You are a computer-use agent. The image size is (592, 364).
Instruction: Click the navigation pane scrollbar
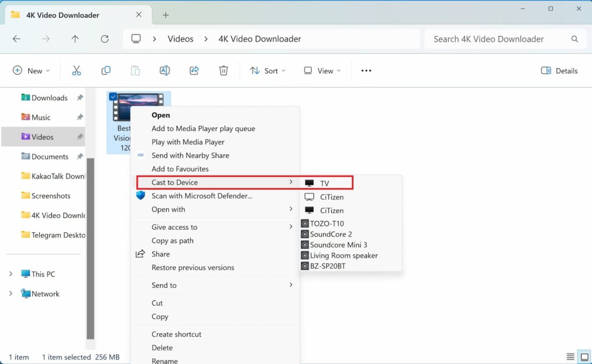click(x=90, y=249)
